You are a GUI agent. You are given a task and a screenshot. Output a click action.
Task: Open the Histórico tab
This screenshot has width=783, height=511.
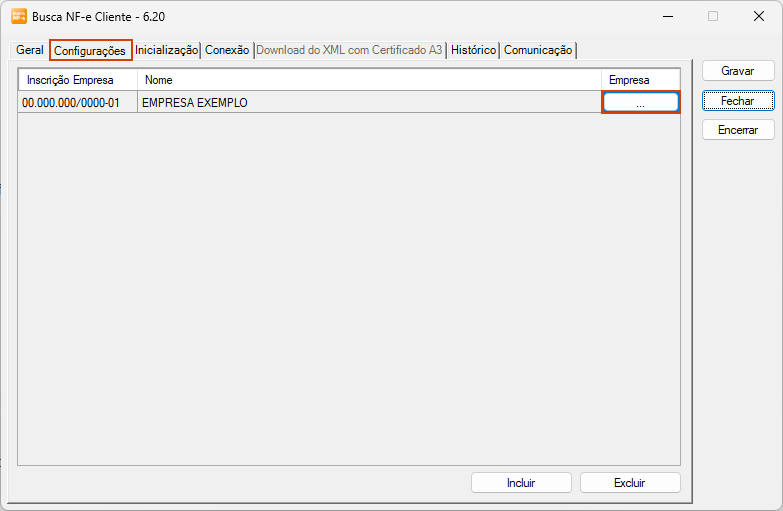coord(473,50)
